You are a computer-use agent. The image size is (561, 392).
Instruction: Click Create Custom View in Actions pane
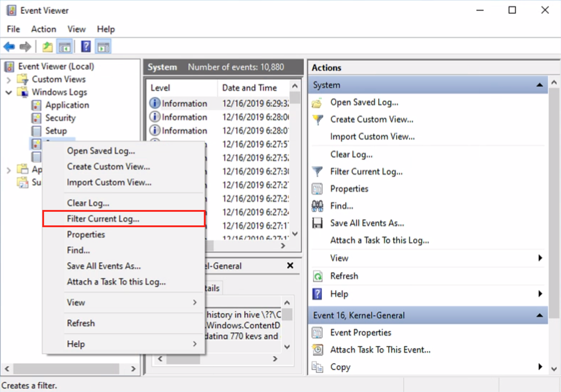point(371,119)
